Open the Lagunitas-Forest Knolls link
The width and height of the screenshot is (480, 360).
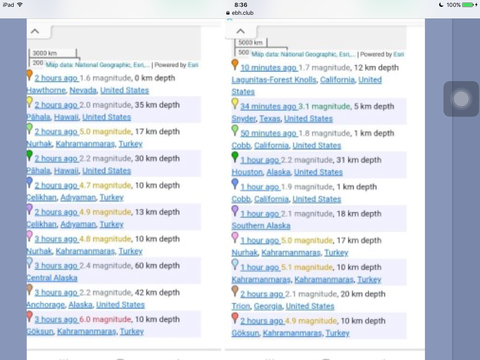[274, 80]
